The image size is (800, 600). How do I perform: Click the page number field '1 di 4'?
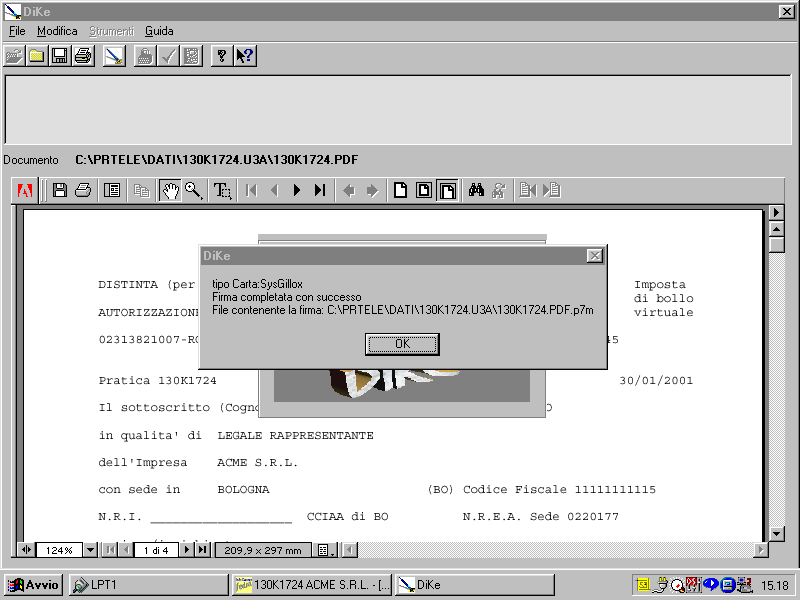[x=156, y=550]
